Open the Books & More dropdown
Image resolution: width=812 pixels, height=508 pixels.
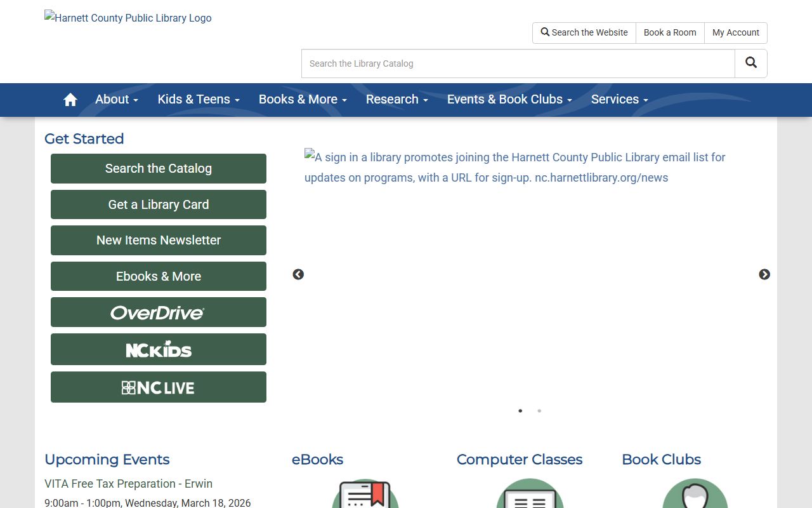pyautogui.click(x=303, y=100)
